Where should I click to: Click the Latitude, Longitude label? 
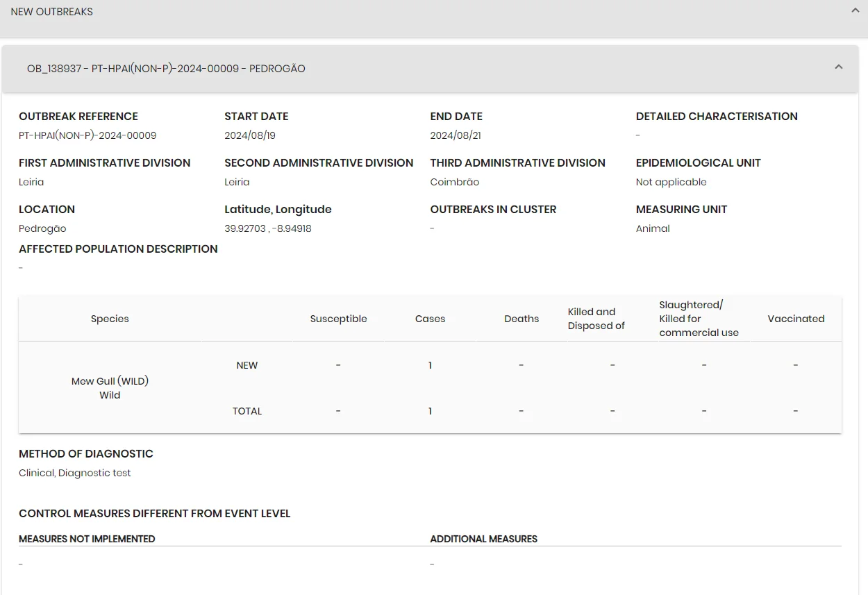tap(278, 210)
